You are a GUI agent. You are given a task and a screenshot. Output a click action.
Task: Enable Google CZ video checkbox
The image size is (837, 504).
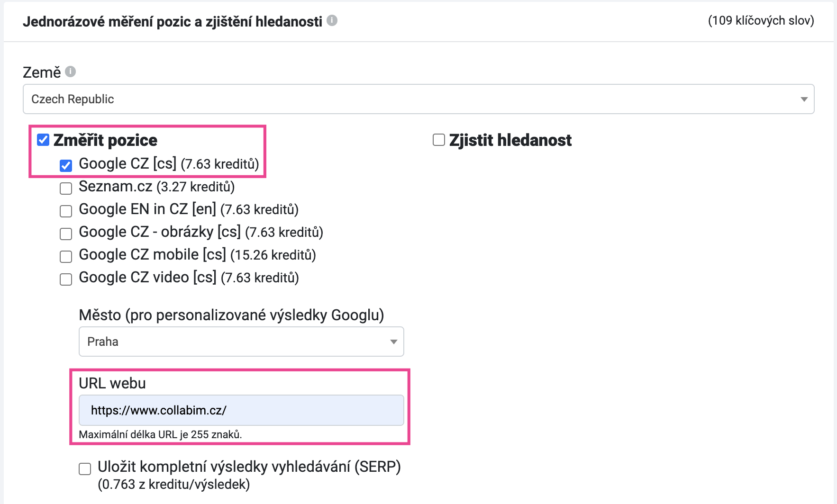pos(66,279)
